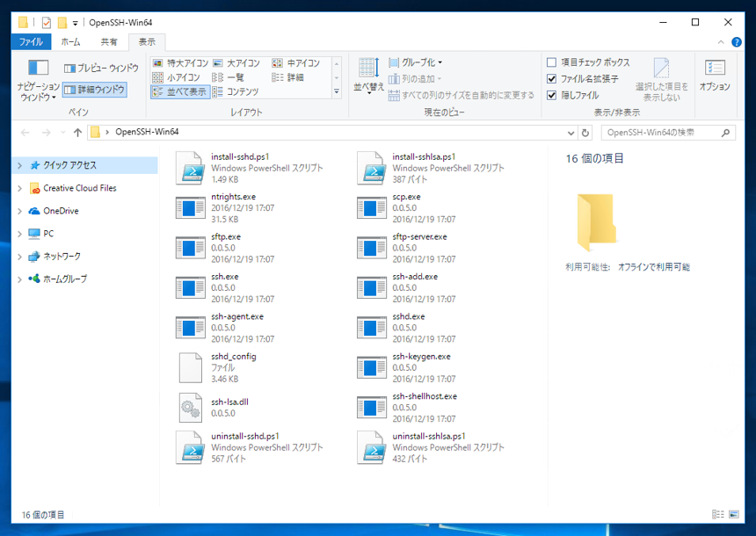This screenshot has width=756, height=536.
Task: Click すべての列のサイズを自動的に変更する
Action: [x=462, y=95]
